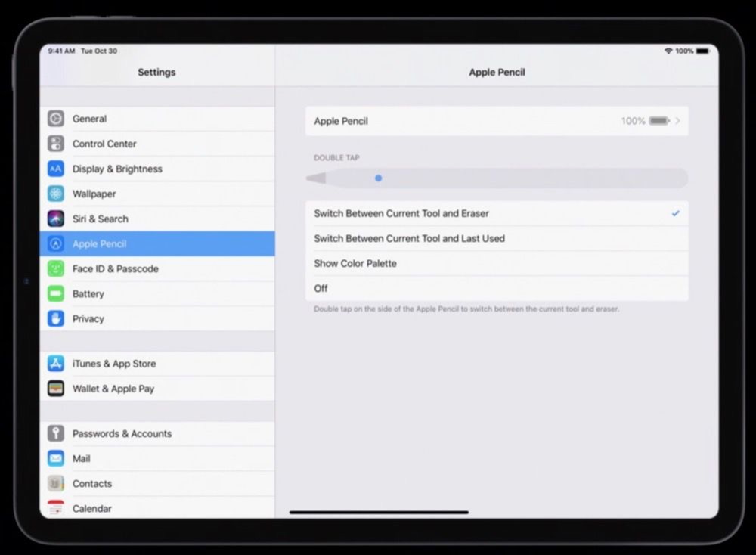The width and height of the screenshot is (756, 555).
Task: Tap the Display & Brightness AA icon
Action: 55,169
